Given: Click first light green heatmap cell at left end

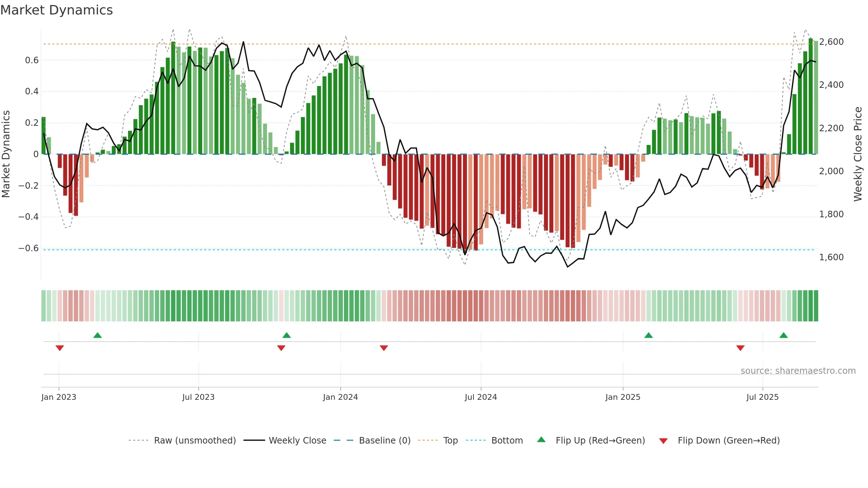Looking at the screenshot, I should tap(43, 306).
